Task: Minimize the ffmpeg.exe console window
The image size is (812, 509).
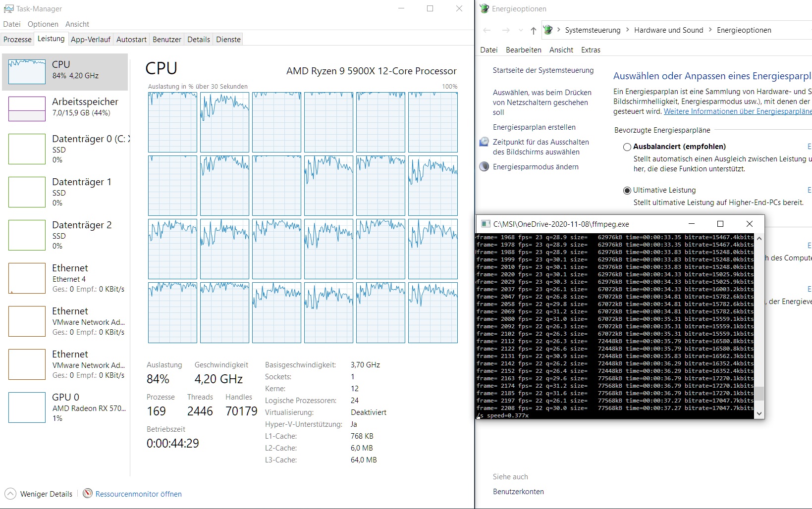Action: tap(692, 224)
